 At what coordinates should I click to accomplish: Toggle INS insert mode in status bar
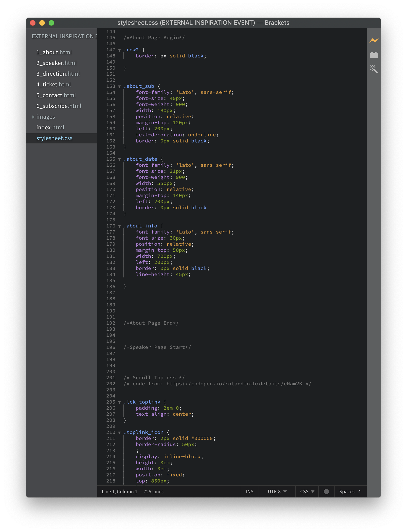click(250, 491)
